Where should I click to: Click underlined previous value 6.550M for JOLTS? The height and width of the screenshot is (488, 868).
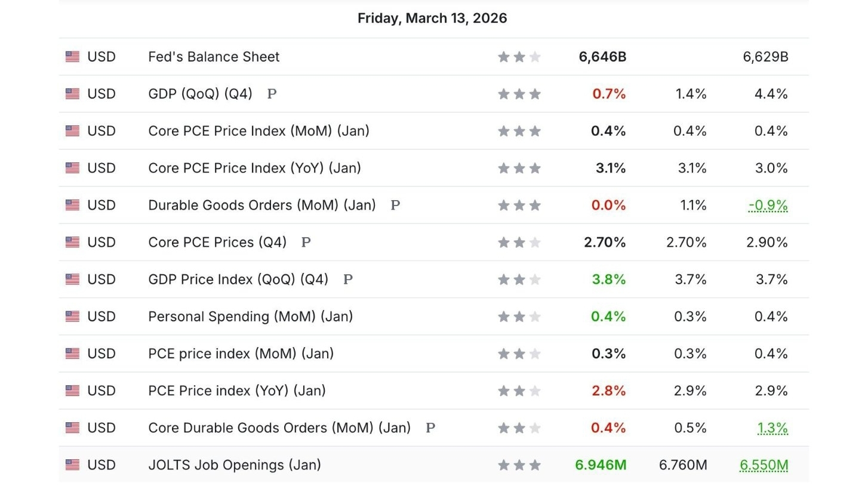[x=764, y=465]
